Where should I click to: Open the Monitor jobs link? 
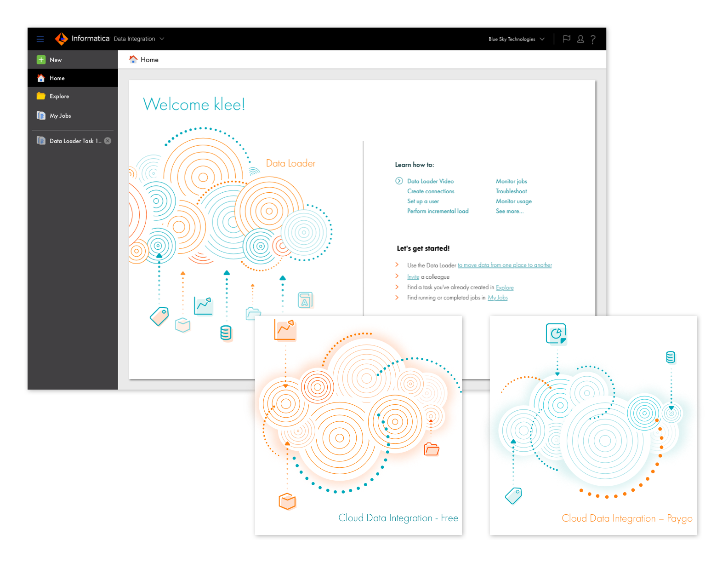511,181
